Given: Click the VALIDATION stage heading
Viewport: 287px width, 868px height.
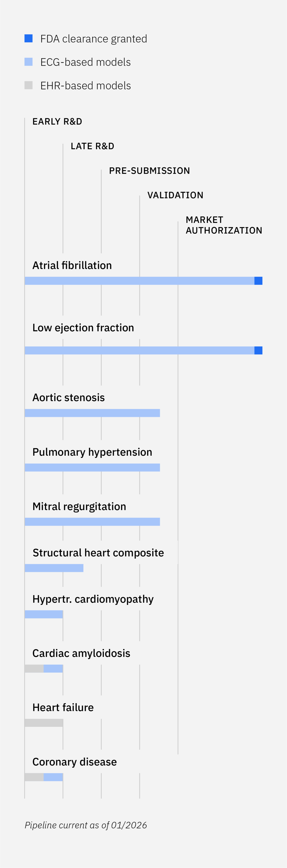Looking at the screenshot, I should click(175, 196).
